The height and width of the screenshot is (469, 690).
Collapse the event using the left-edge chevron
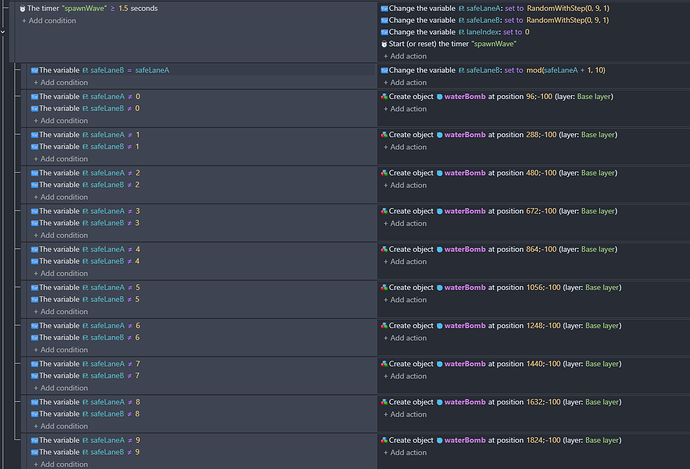pos(3,32)
